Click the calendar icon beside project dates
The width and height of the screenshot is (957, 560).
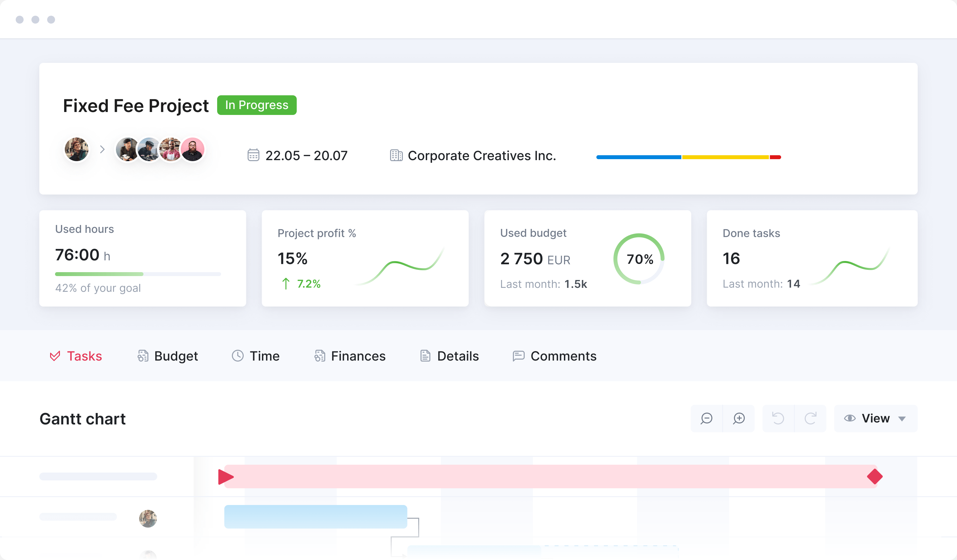pos(253,155)
